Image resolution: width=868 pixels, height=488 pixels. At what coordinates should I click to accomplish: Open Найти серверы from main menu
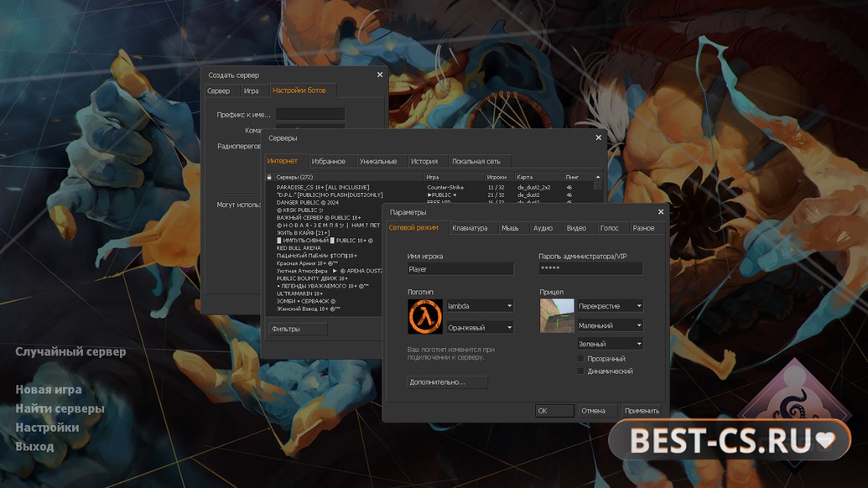pyautogui.click(x=60, y=408)
